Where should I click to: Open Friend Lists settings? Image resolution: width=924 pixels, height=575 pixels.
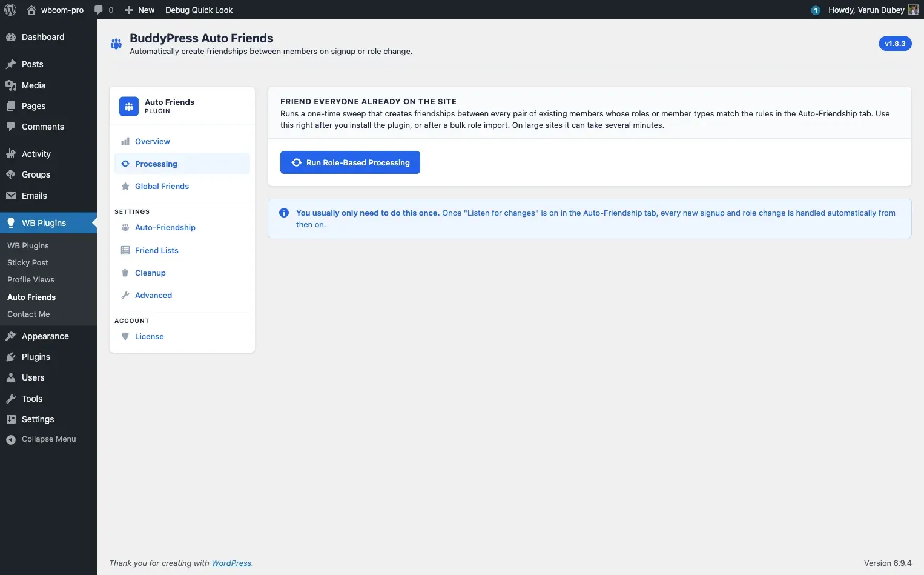point(182,250)
